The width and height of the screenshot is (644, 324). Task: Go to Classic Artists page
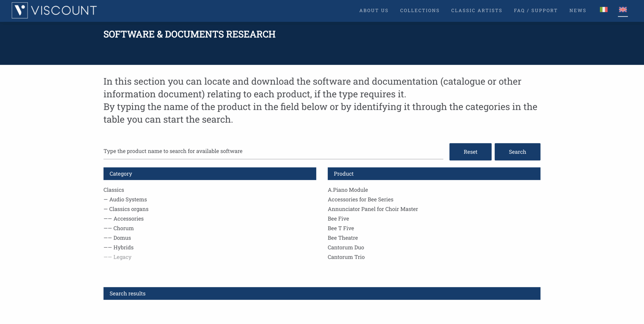click(476, 11)
